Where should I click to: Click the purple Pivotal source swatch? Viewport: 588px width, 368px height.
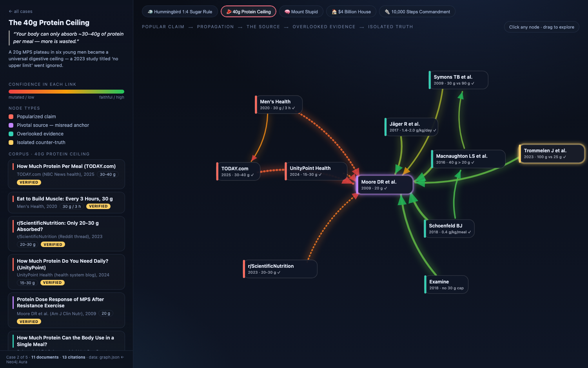(x=11, y=125)
